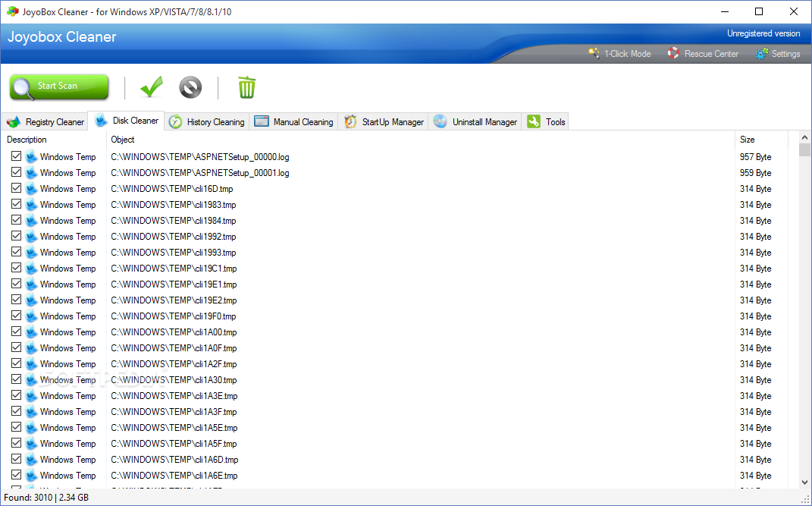Select the path C:\WINDOWS\TEMP\cli1A6D.tmp
The image size is (812, 506).
click(174, 460)
